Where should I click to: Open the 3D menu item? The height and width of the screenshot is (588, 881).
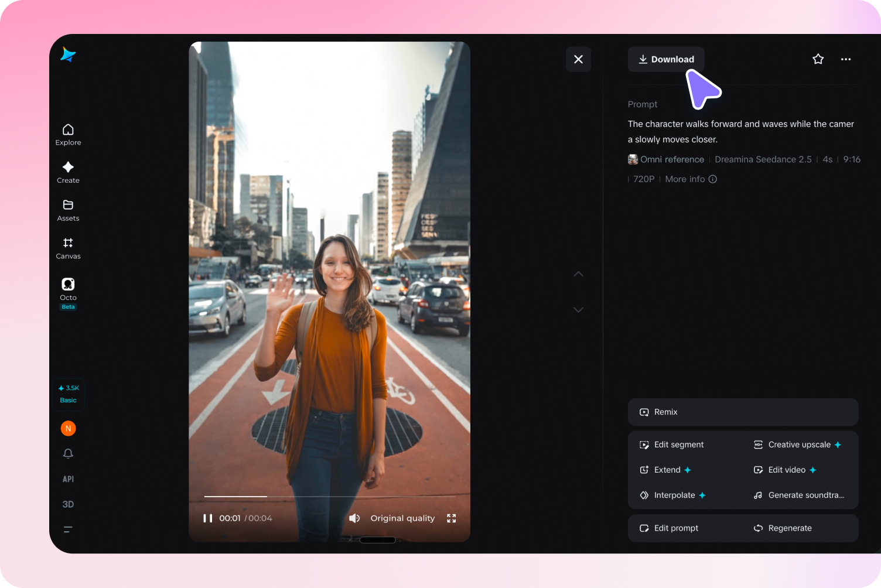(68, 504)
